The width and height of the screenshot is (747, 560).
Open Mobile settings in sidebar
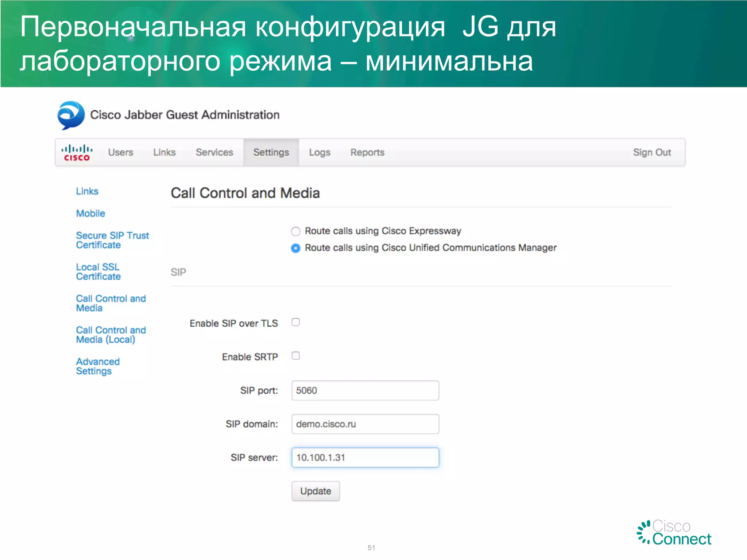pos(90,214)
